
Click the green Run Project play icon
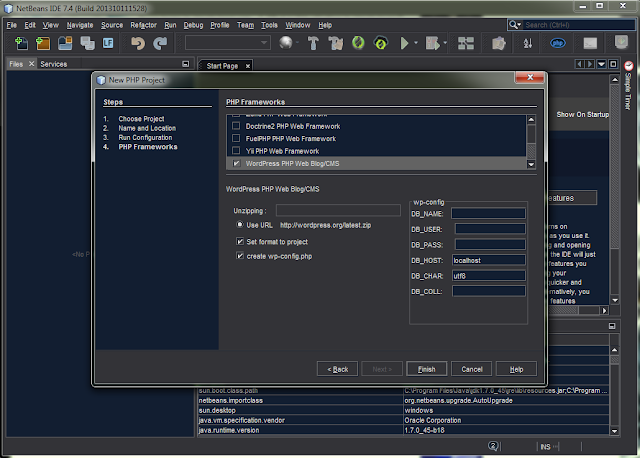[x=404, y=43]
